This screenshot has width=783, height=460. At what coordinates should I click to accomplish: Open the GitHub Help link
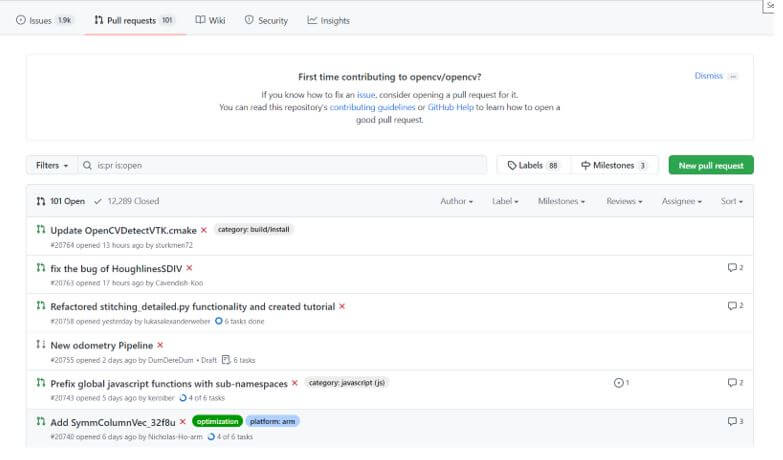coord(450,107)
